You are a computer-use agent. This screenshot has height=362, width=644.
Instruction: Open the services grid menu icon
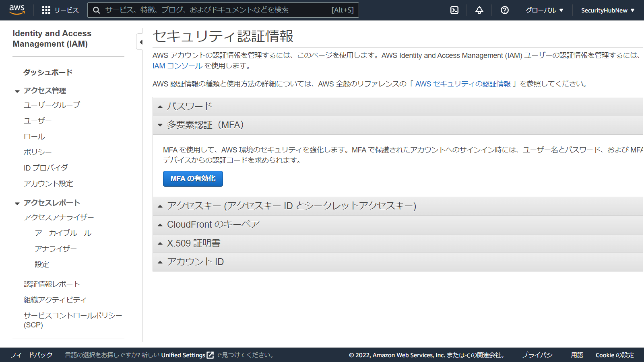pyautogui.click(x=46, y=10)
